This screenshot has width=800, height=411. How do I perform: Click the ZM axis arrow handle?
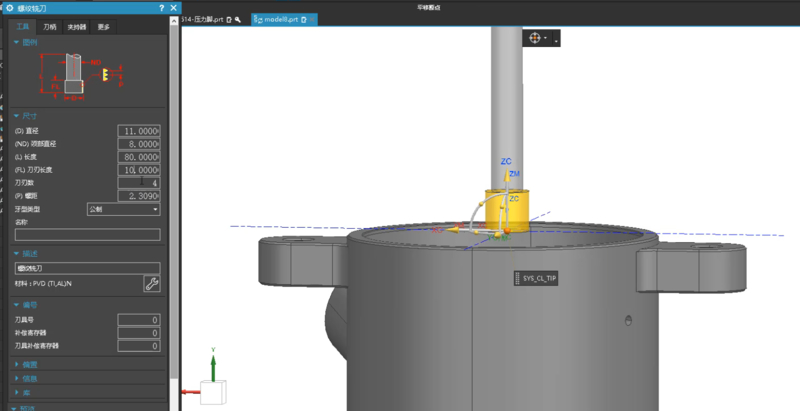(506, 178)
